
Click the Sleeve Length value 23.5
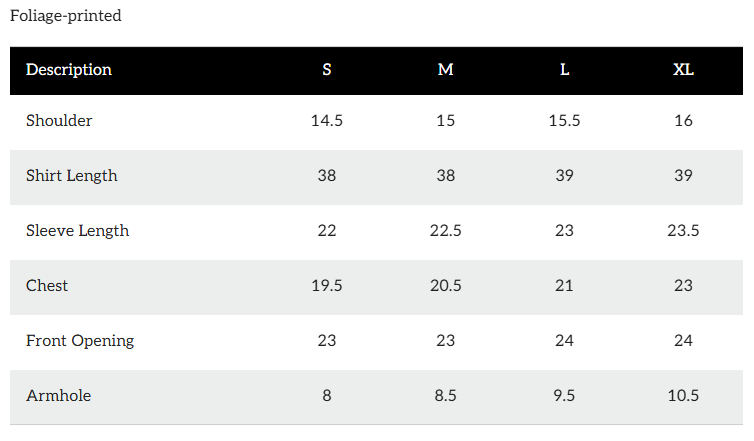pyautogui.click(x=683, y=231)
